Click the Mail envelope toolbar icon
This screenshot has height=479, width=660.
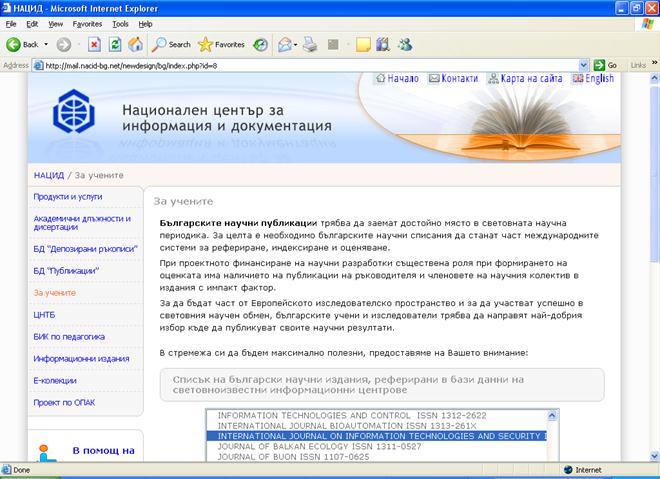(285, 45)
